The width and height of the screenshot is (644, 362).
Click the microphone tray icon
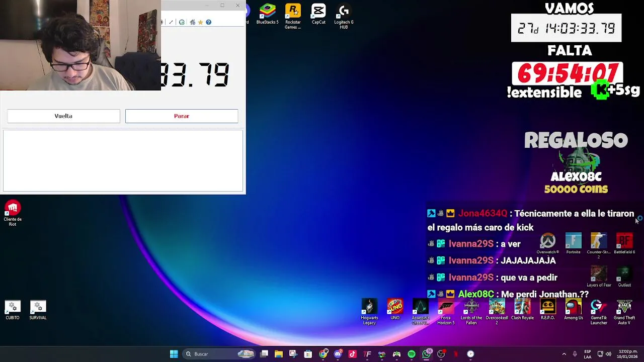(575, 354)
